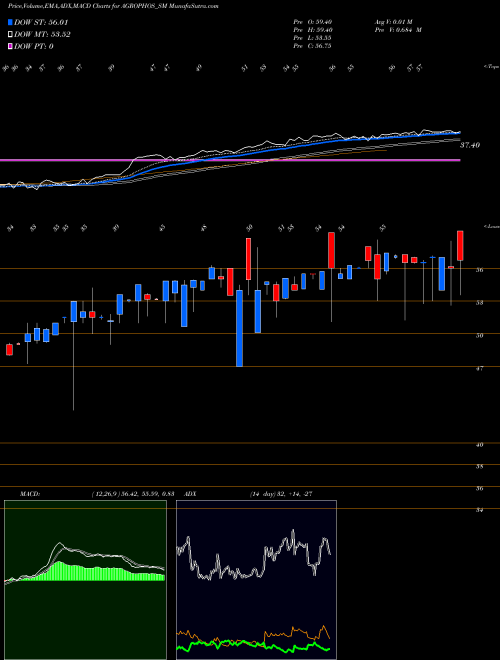The height and width of the screenshot is (660, 500).
Task: Click the Pre C closing price value
Action: (x=312, y=46)
